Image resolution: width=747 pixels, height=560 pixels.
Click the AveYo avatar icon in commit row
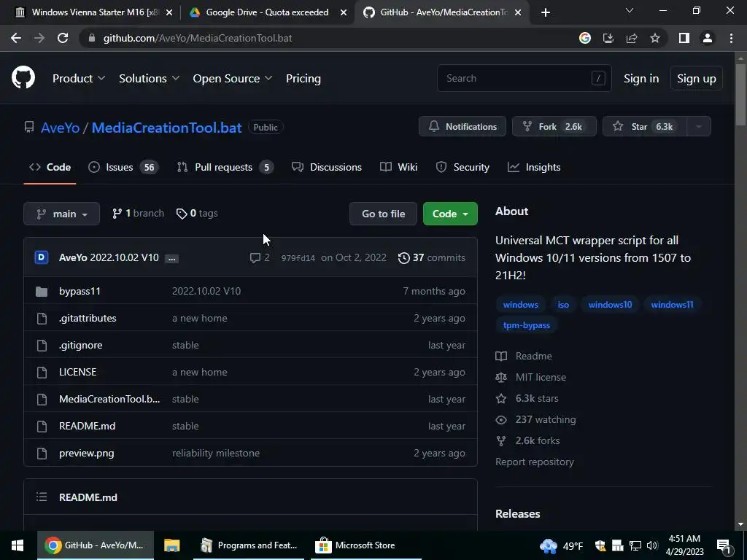42,257
